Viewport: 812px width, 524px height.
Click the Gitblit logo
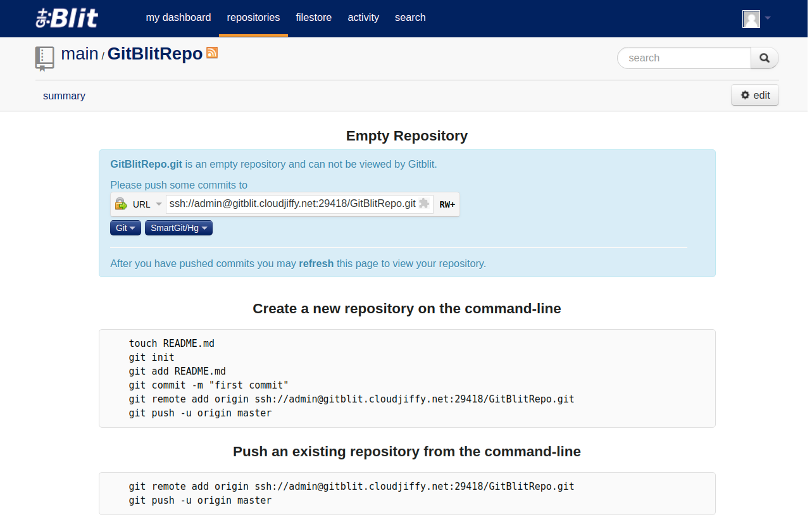[x=66, y=18]
